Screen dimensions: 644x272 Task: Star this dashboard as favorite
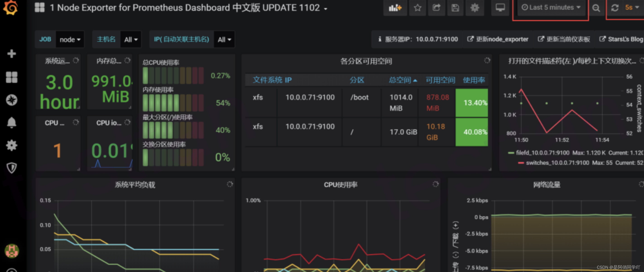pyautogui.click(x=418, y=8)
